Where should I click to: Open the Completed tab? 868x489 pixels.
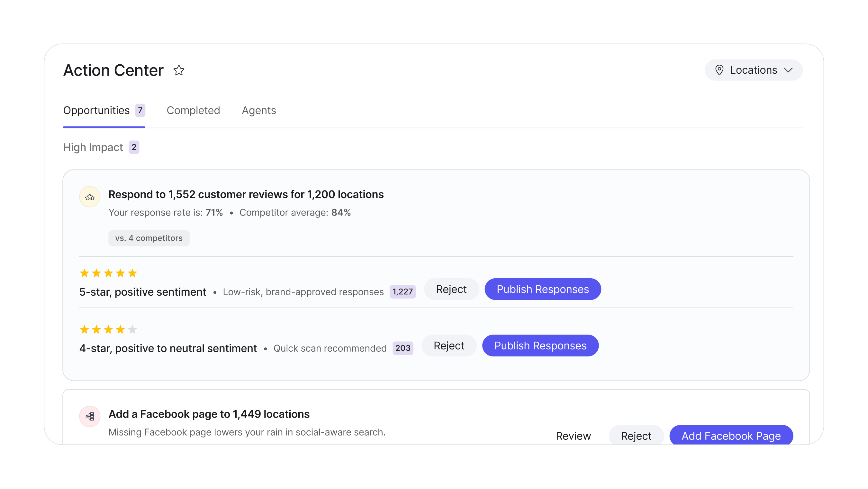(194, 111)
